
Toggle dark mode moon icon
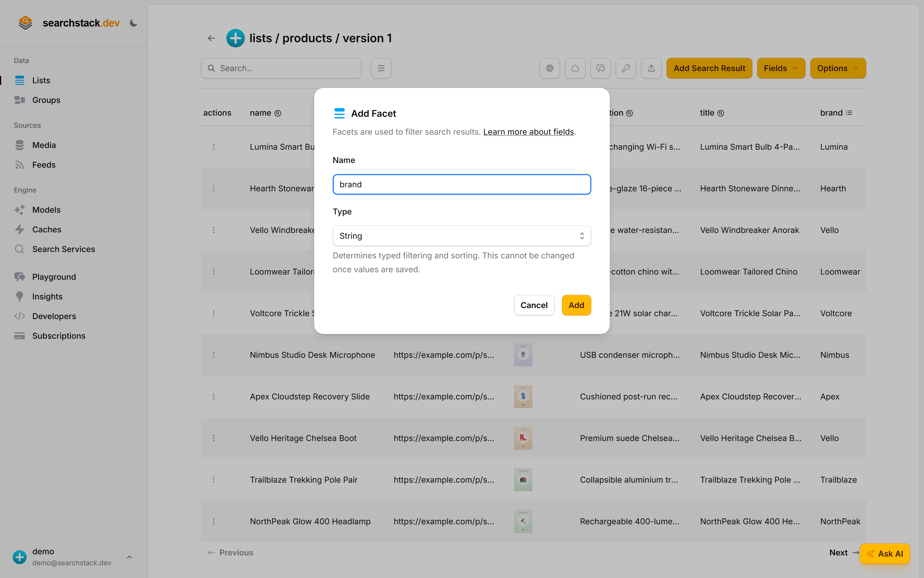click(x=133, y=23)
